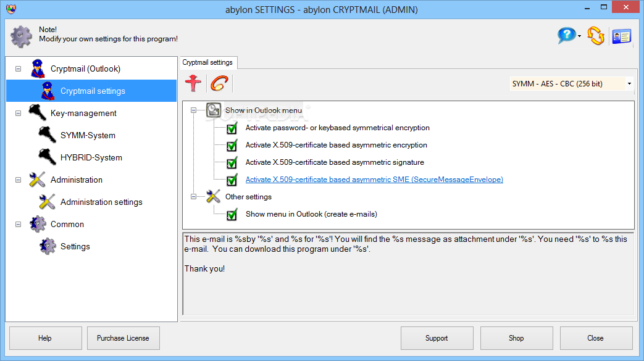
Task: Collapse the Key-management tree node
Action: tap(18, 113)
